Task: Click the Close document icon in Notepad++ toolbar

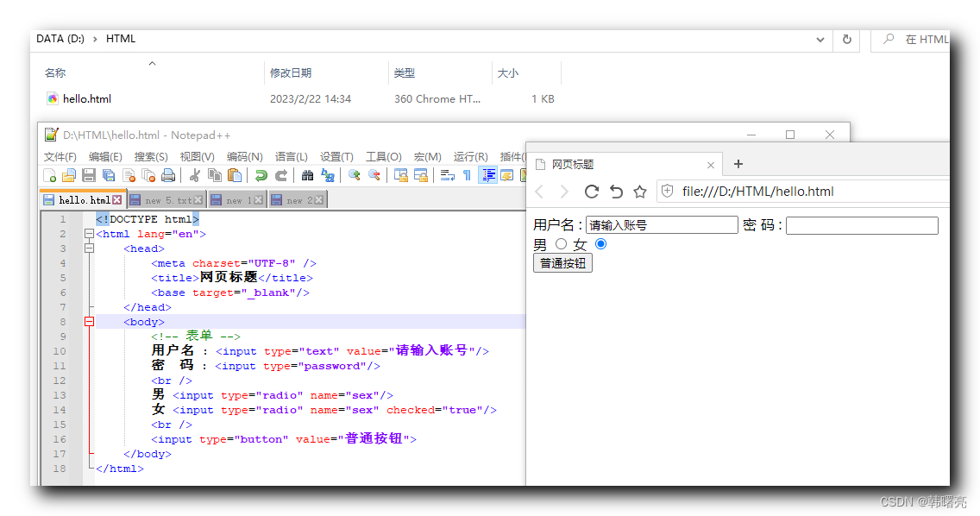Action: (129, 176)
